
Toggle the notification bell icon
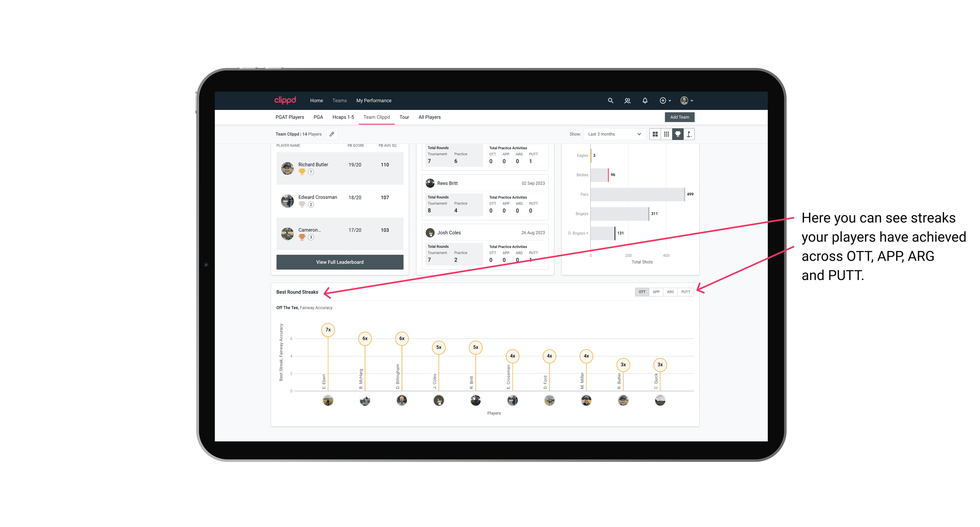[x=644, y=101]
